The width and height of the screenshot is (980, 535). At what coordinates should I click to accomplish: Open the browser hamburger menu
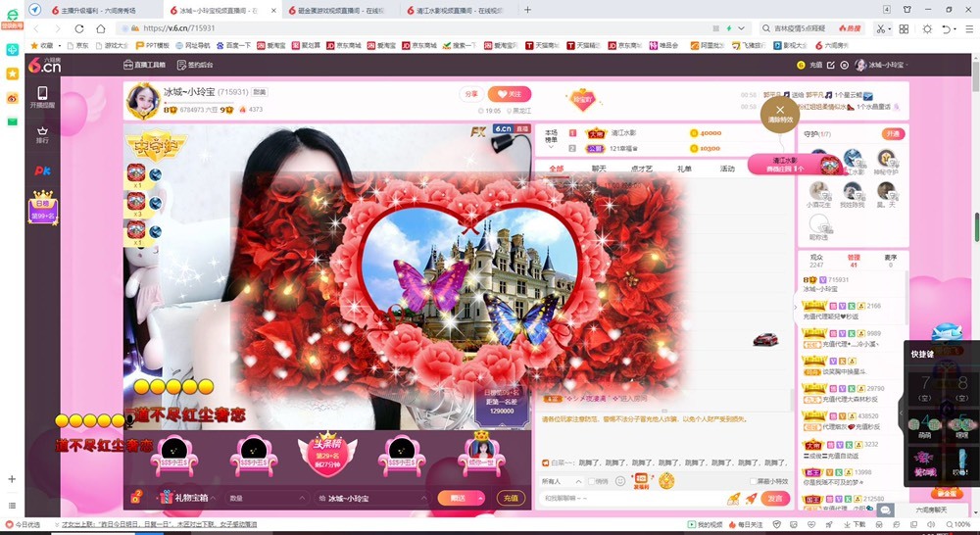click(x=969, y=28)
